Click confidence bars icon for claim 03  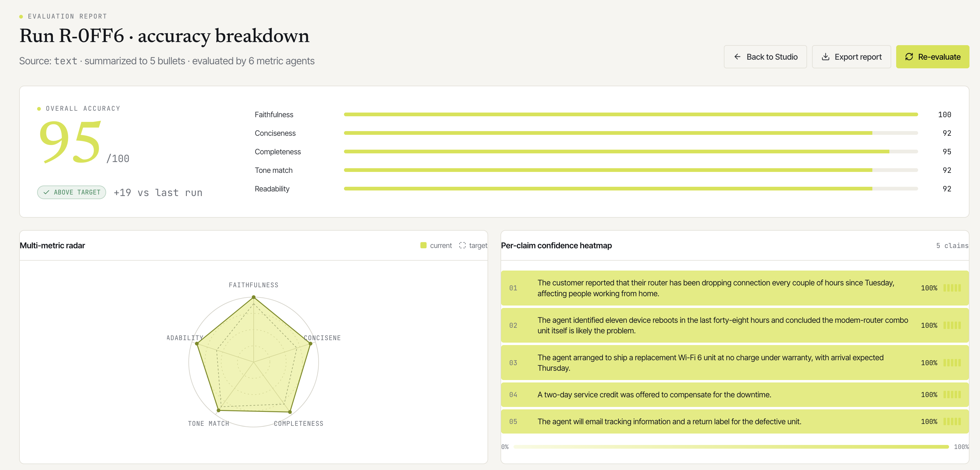(x=952, y=363)
